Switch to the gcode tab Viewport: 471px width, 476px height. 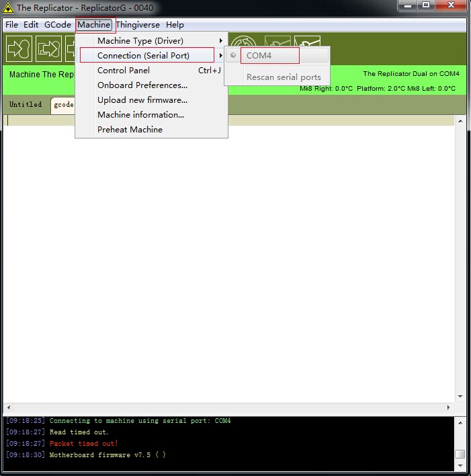click(x=63, y=105)
